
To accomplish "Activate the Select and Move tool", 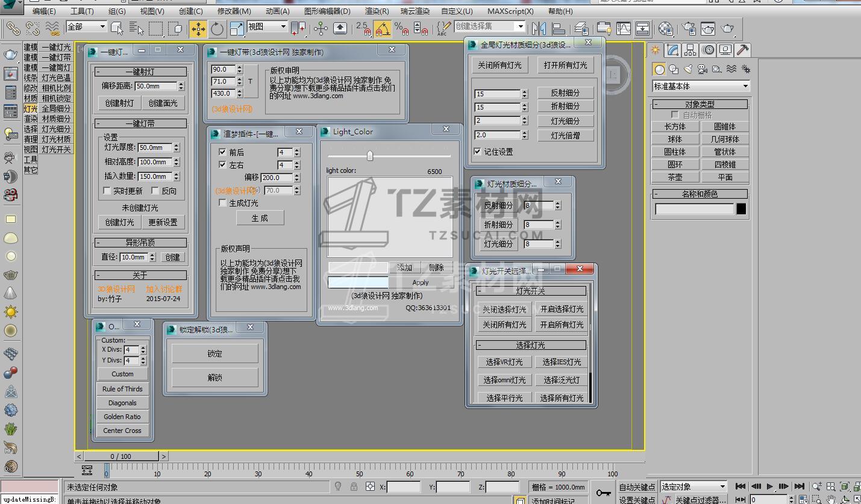I will pos(198,28).
